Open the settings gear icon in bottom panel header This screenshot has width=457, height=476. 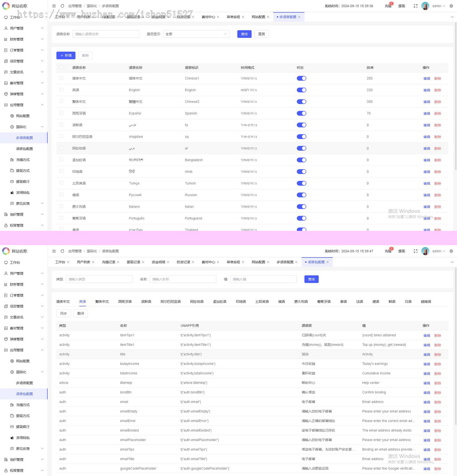click(451, 251)
